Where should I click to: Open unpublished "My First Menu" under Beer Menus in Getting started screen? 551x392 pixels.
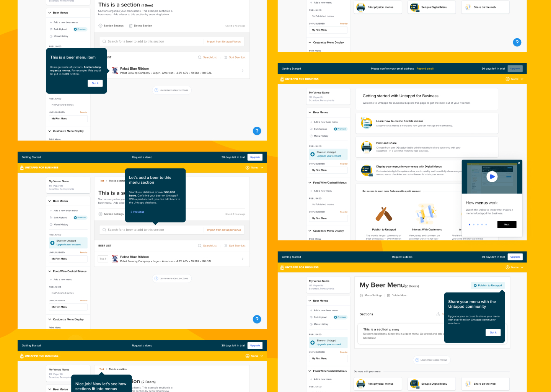coord(328,170)
